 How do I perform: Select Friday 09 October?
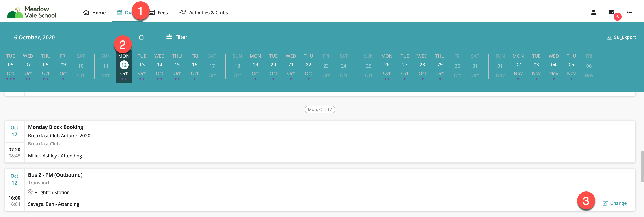coord(63,66)
